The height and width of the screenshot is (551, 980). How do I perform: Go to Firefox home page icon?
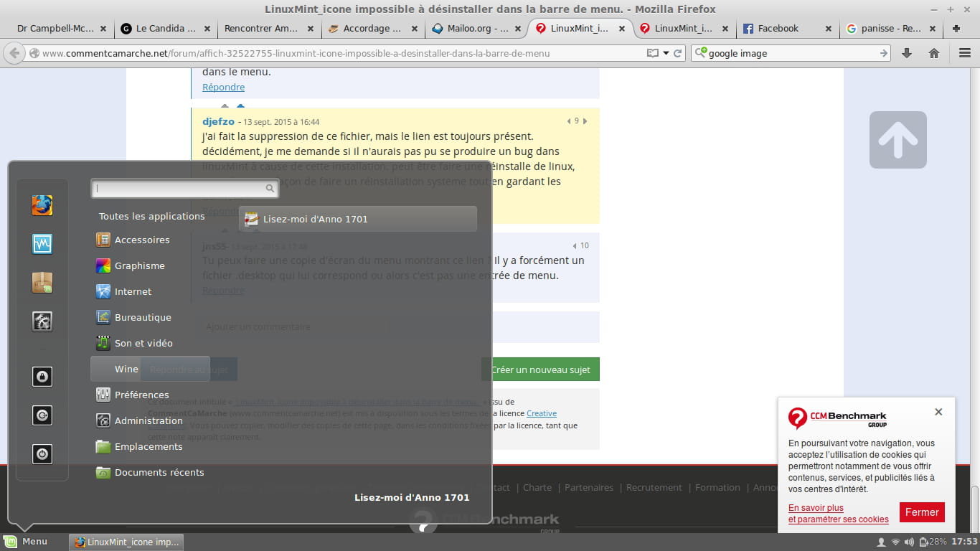(x=934, y=53)
